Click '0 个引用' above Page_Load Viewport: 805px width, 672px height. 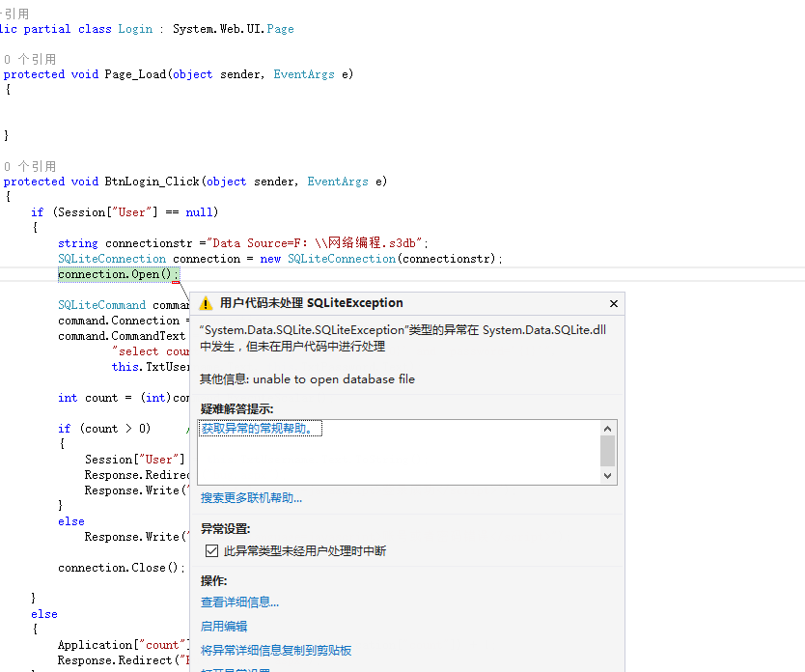30,59
